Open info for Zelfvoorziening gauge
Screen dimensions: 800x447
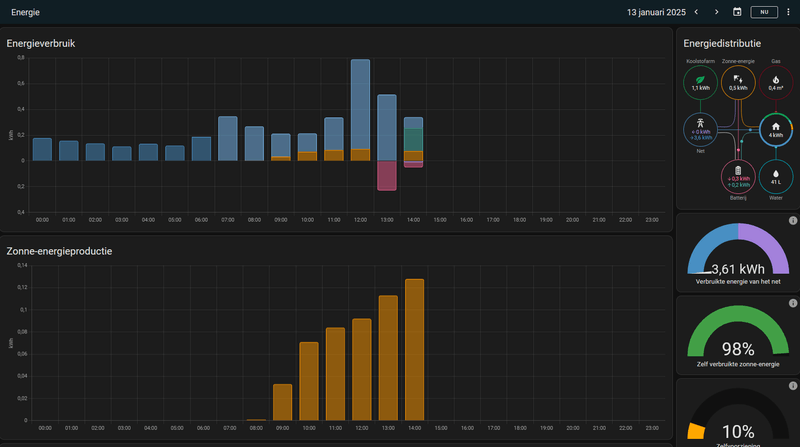tap(793, 386)
